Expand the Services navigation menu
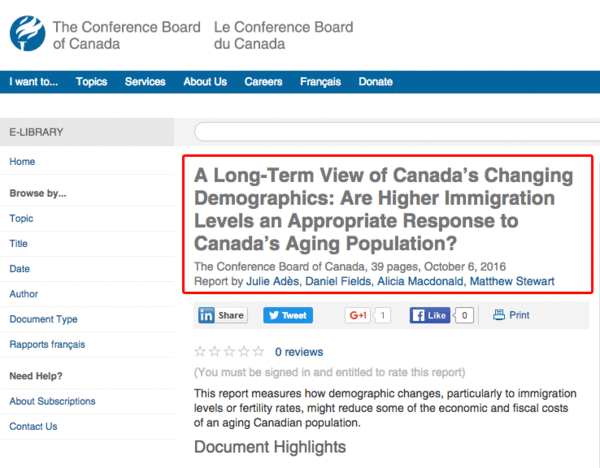Image resolution: width=600 pixels, height=468 pixels. coord(145,82)
